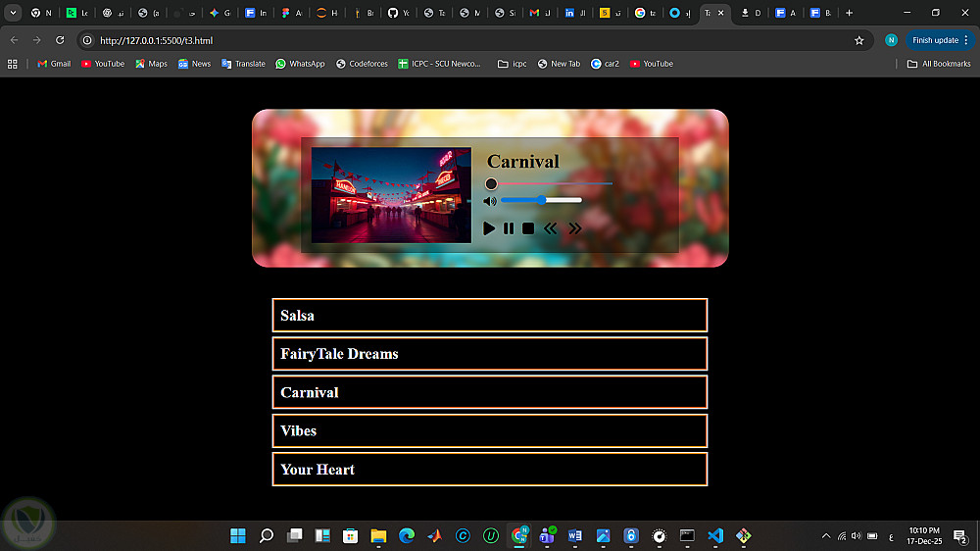Reload the page
The image size is (980, 551).
[60, 40]
